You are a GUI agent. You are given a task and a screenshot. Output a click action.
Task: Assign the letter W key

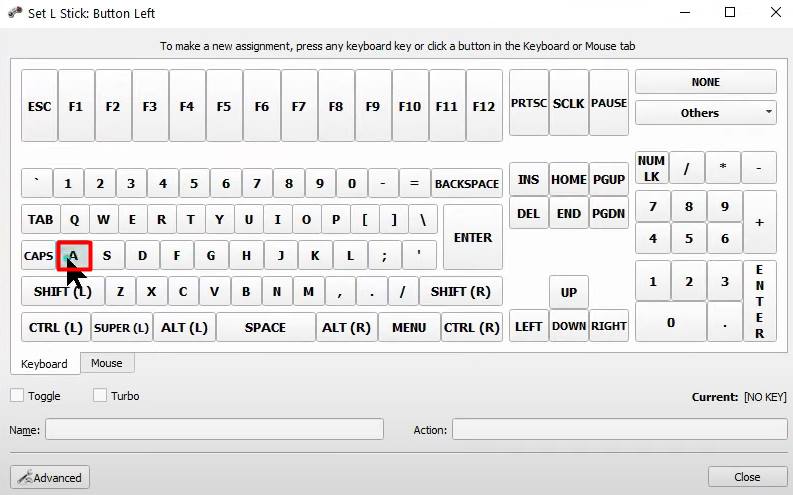click(x=103, y=219)
